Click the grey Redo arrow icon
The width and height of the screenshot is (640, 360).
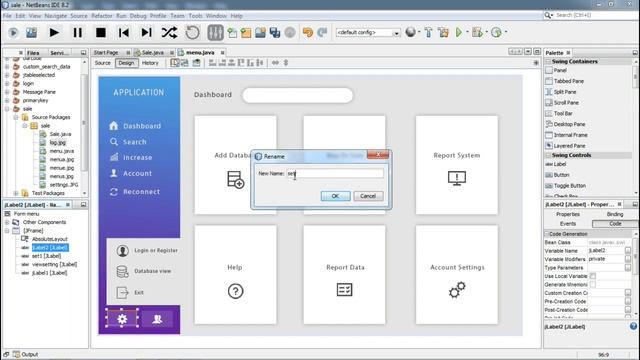click(322, 32)
